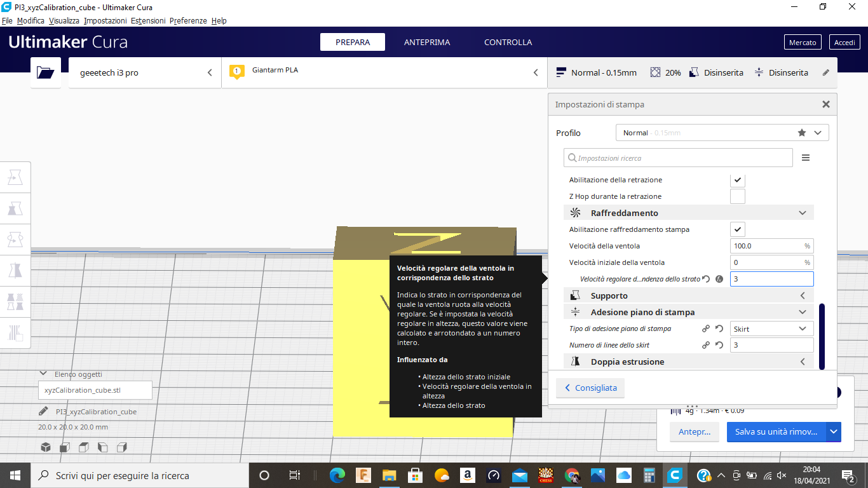Open save options dropdown arrow
Image resolution: width=868 pixels, height=488 pixels.
tap(834, 431)
